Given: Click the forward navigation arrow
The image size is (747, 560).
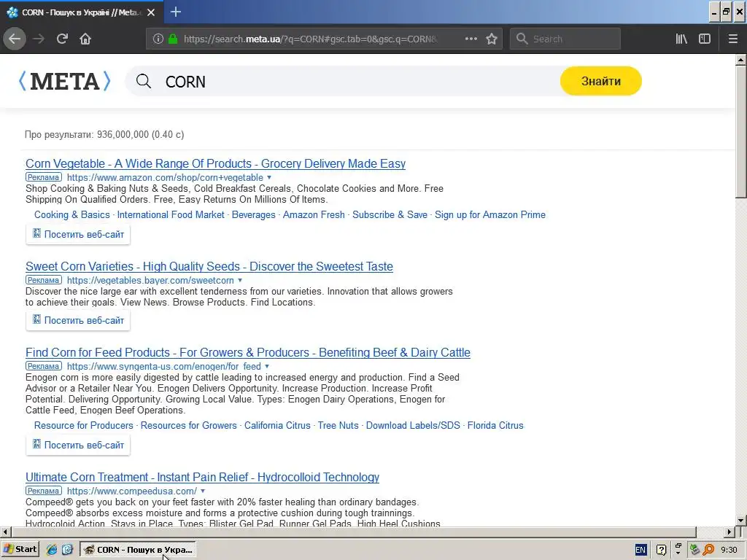Looking at the screenshot, I should [x=39, y=39].
